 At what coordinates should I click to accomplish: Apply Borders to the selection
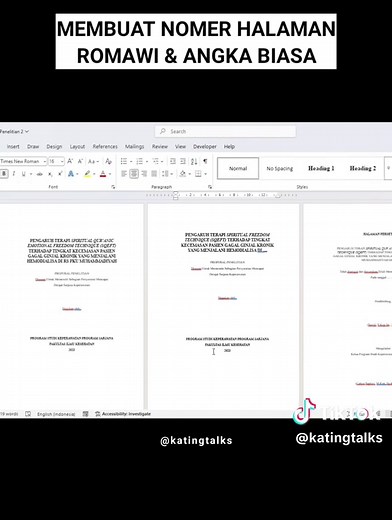[198, 174]
